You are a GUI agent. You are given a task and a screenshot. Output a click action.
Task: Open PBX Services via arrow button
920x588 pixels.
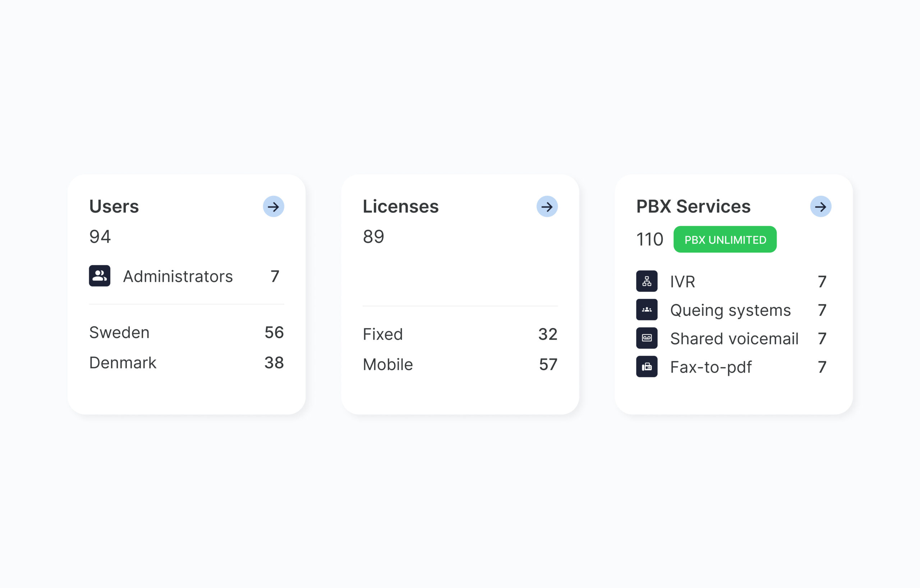click(820, 207)
